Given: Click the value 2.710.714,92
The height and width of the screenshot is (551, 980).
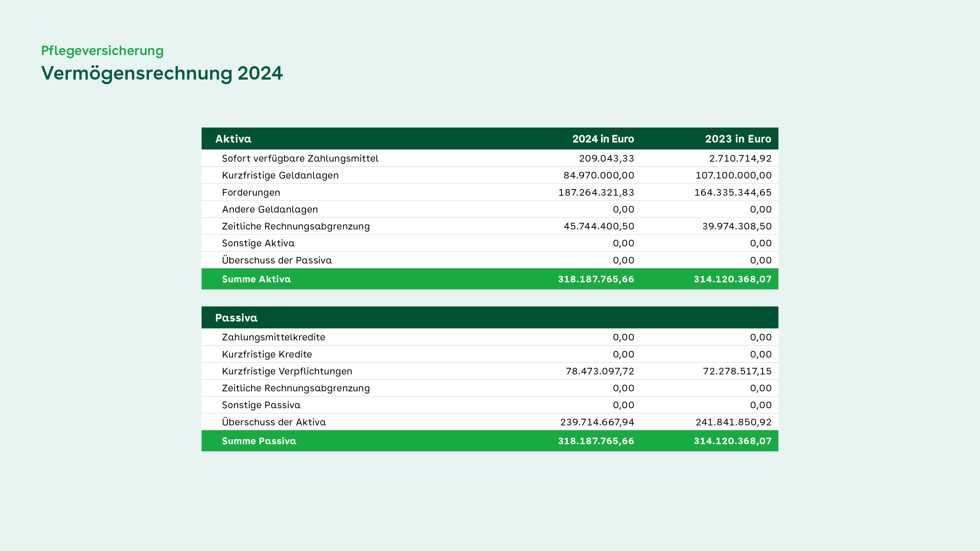Looking at the screenshot, I should click(x=740, y=158).
